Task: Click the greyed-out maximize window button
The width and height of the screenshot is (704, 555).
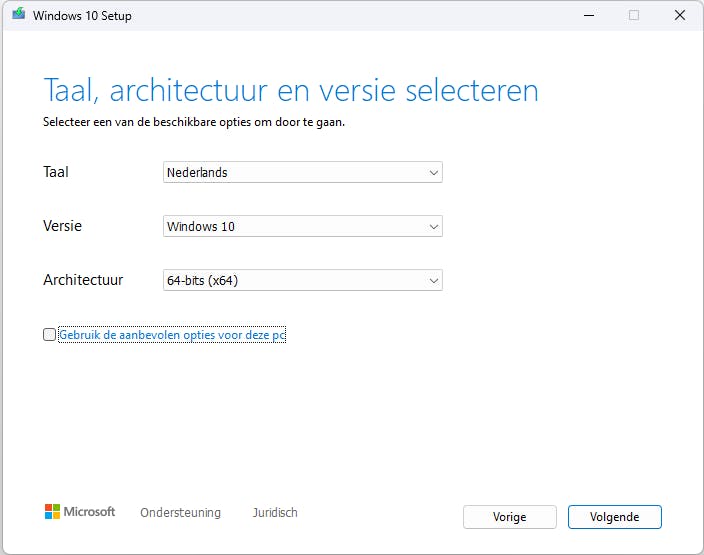Action: (x=634, y=16)
